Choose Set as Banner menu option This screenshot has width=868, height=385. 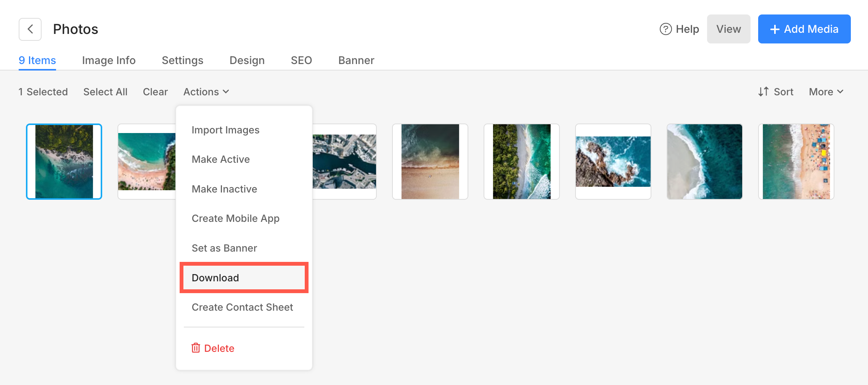[x=224, y=248]
